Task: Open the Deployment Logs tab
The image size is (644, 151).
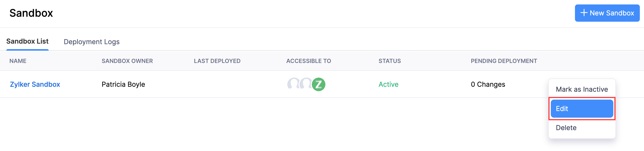Action: pos(91,42)
